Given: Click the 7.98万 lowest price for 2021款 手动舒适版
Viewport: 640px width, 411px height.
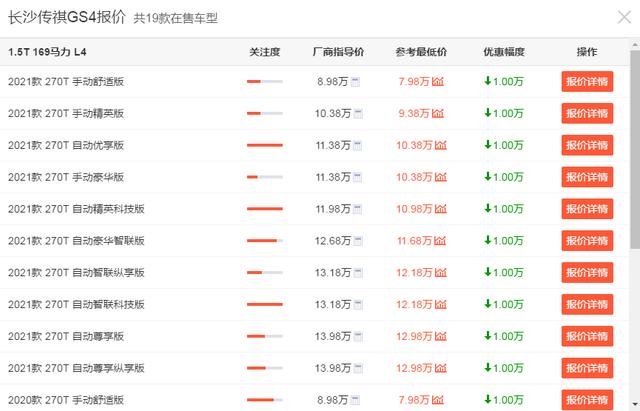Looking at the screenshot, I should point(414,82).
